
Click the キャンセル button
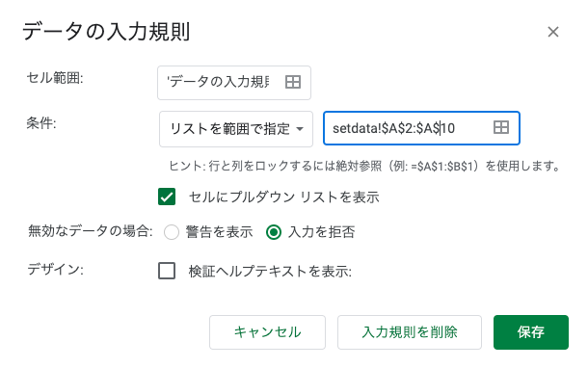267,332
